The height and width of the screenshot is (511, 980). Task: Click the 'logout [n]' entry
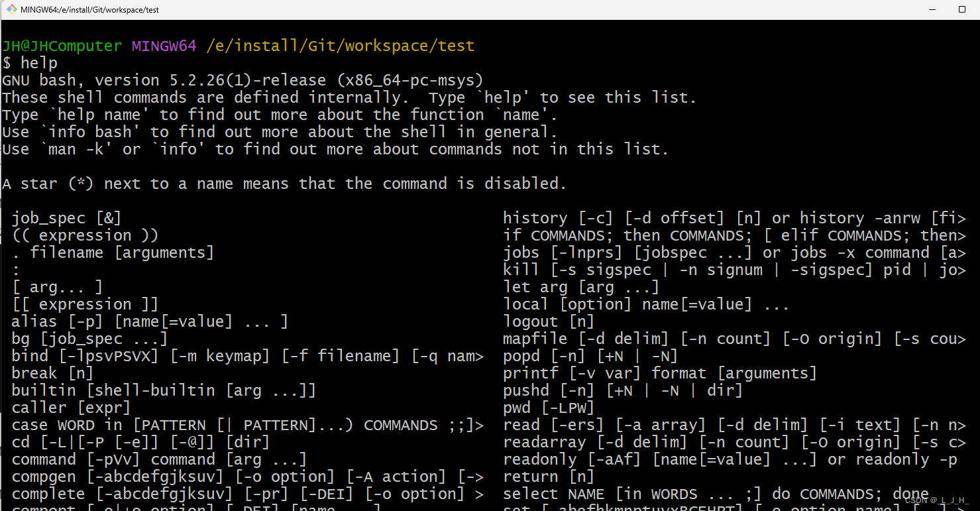coord(549,321)
